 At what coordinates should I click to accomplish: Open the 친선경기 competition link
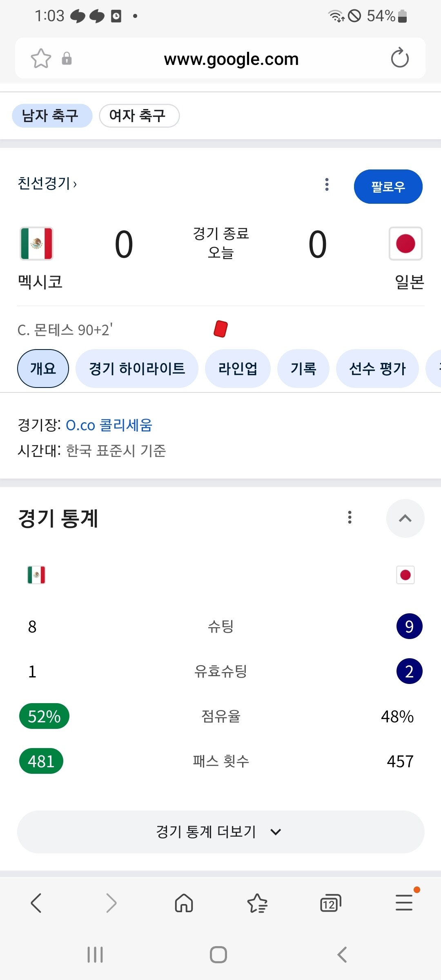point(47,183)
